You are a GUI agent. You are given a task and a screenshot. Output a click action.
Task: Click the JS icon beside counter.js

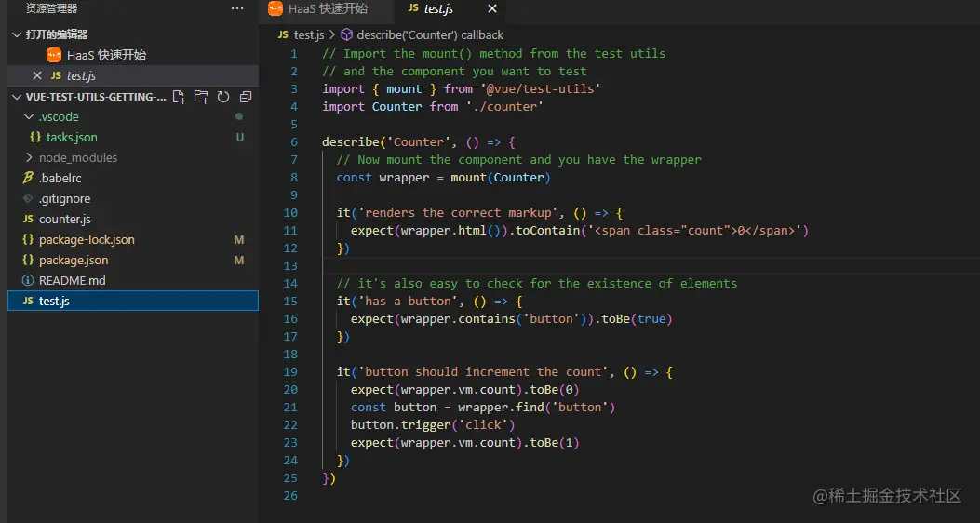[28, 220]
